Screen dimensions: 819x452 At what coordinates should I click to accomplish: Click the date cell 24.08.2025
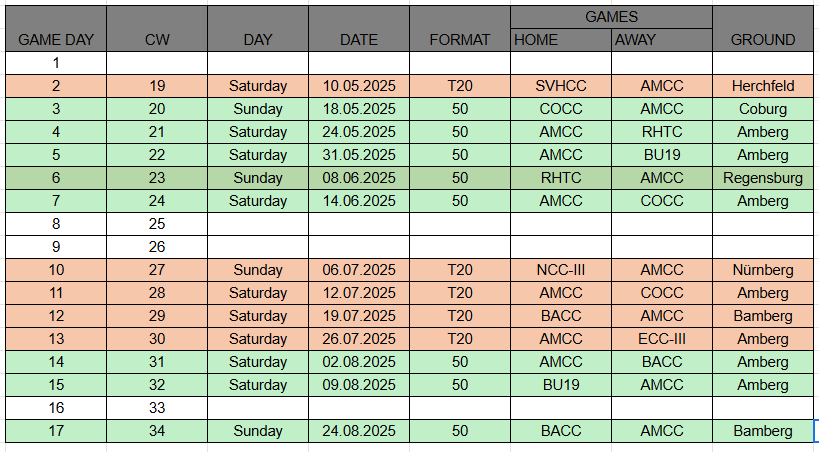point(359,431)
